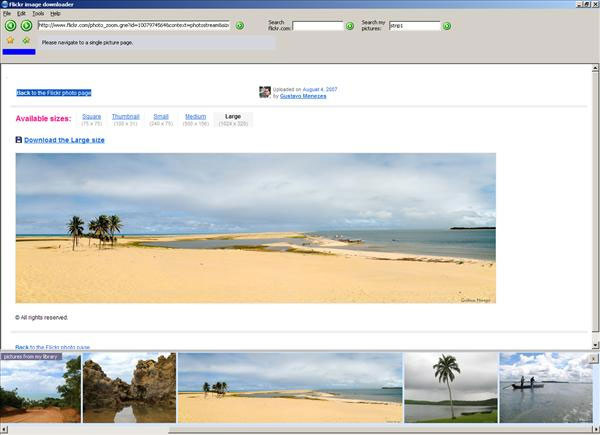Click the August 4, 2007 upload date link
This screenshot has width=600, height=435.
(x=320, y=90)
